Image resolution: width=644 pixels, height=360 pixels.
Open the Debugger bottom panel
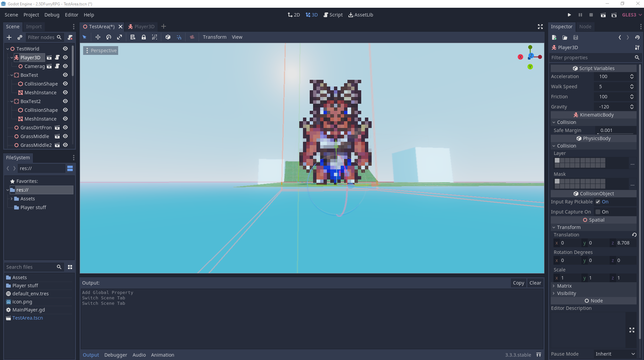[116, 355]
